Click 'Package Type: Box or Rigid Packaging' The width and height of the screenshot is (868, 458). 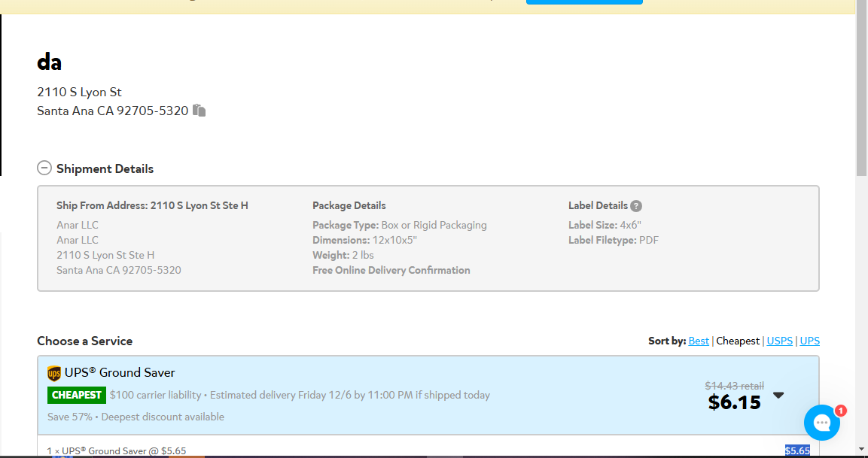(x=400, y=225)
